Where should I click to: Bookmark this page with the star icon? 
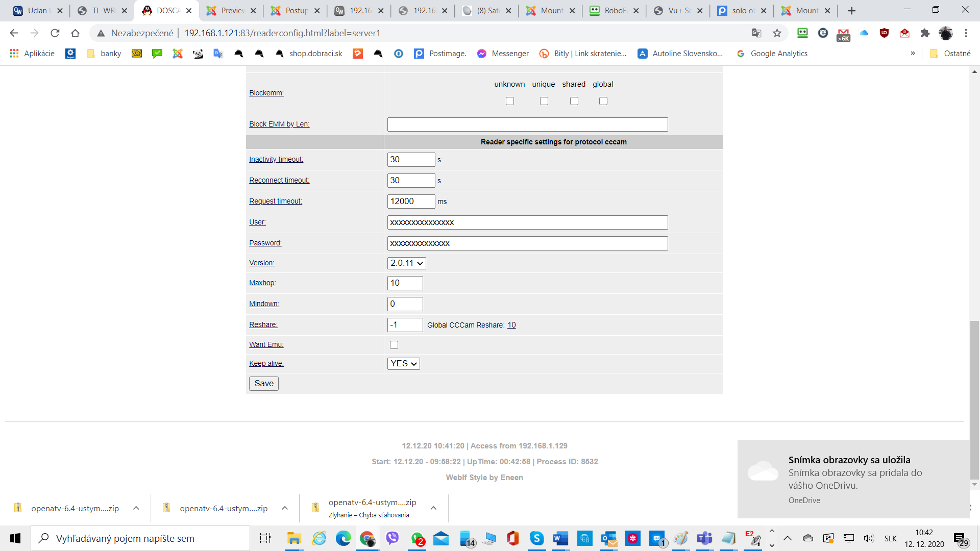[777, 33]
